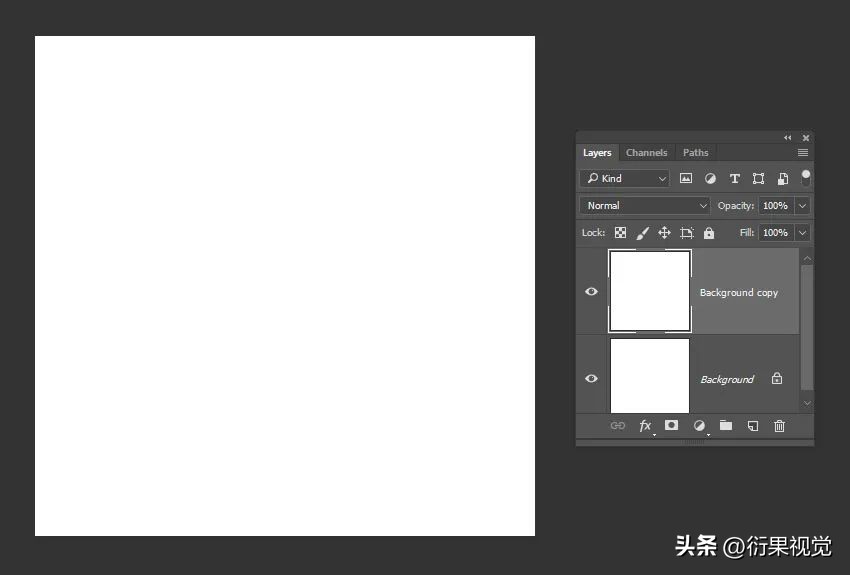
Task: Open the Normal blend mode dropdown
Action: tap(645, 205)
